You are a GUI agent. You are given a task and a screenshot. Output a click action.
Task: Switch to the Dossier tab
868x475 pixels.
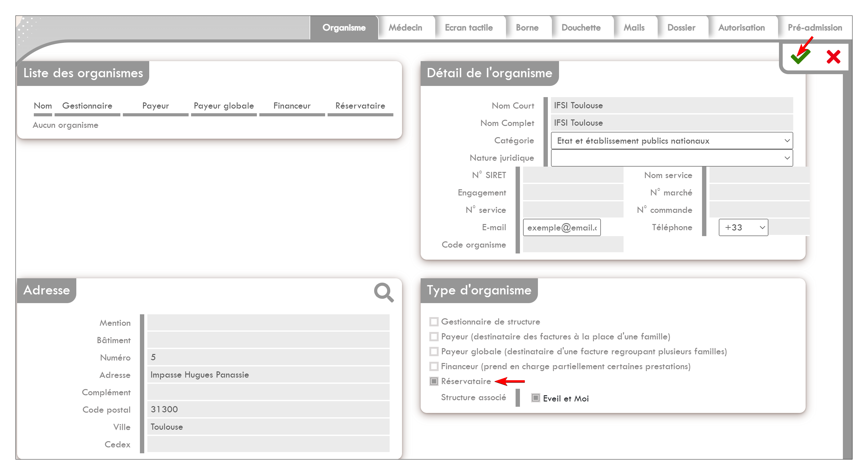click(681, 28)
